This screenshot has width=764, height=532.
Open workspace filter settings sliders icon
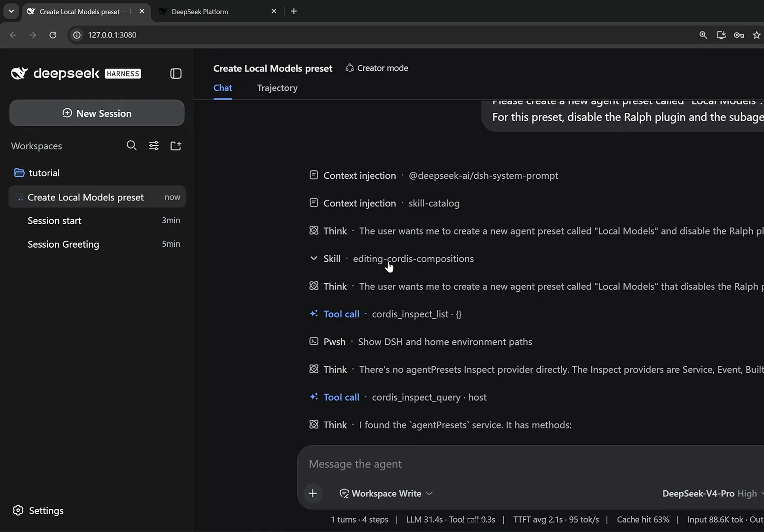(154, 145)
